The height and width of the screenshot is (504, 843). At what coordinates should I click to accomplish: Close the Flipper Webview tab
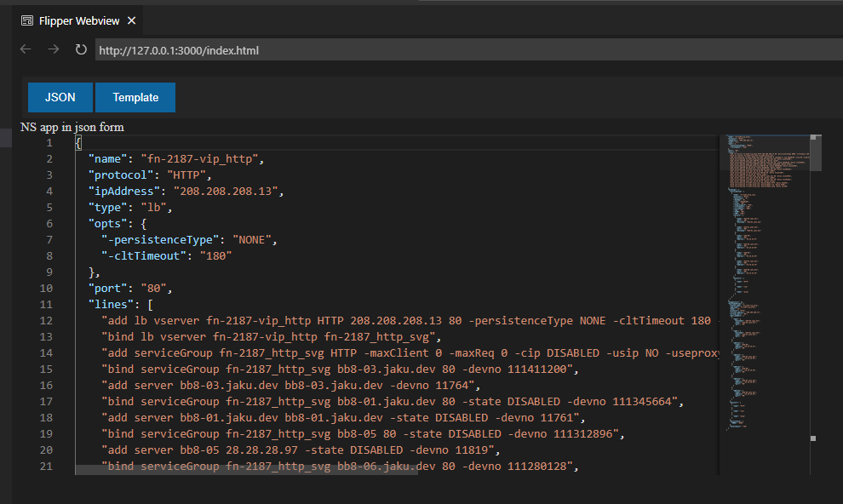(x=132, y=20)
